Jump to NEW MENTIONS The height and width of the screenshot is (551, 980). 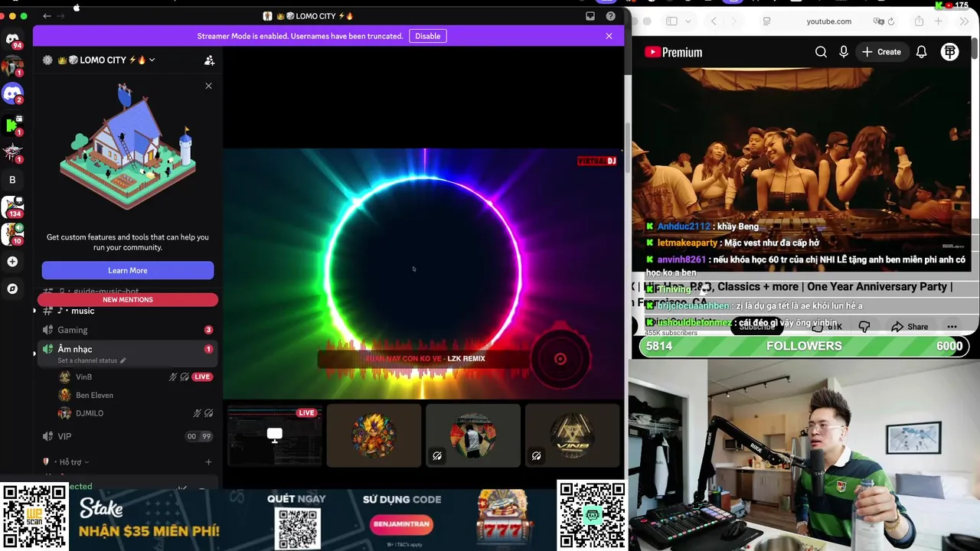(x=128, y=299)
